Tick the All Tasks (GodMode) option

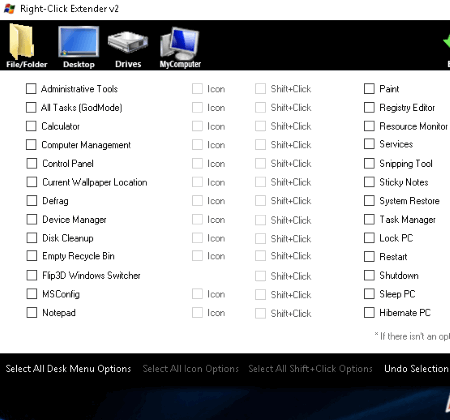coord(31,107)
